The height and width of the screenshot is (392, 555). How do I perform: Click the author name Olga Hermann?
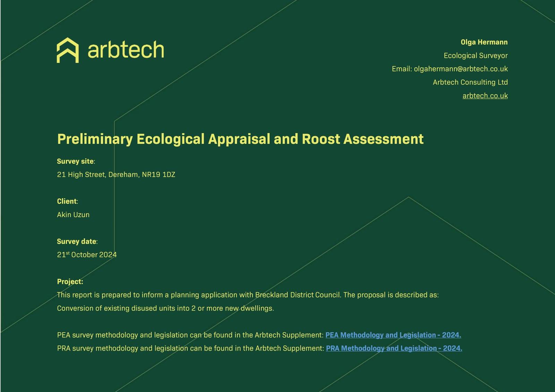pos(484,42)
